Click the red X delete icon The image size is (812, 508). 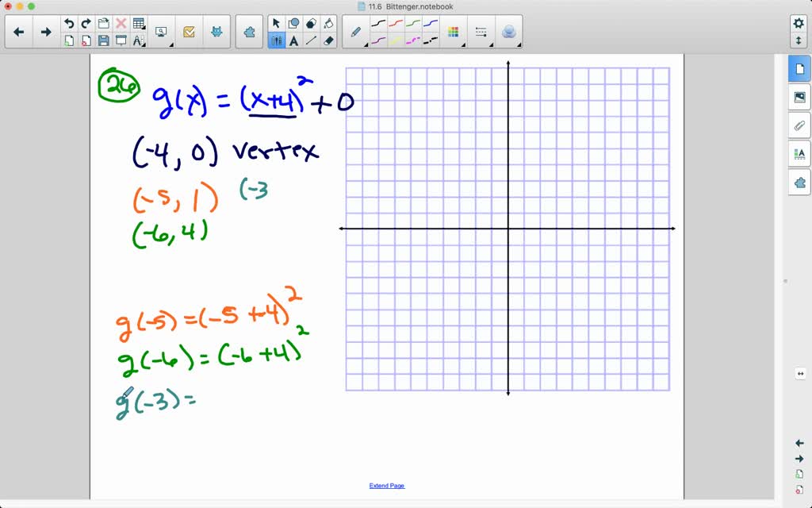[x=121, y=23]
